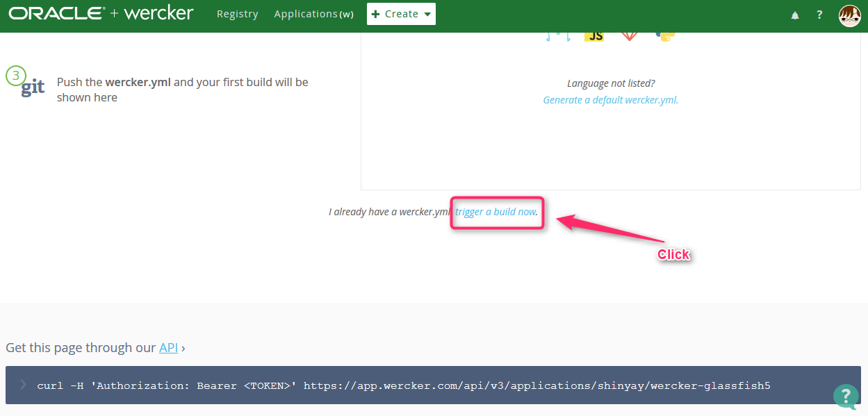Click Generate a default wercker.yml link
The width and height of the screenshot is (868, 416).
(610, 100)
